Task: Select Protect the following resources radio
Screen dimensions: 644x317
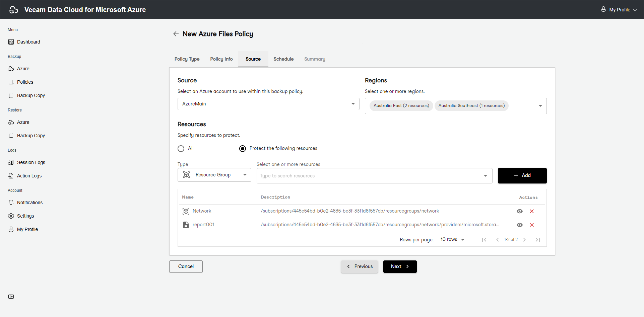Action: (243, 149)
